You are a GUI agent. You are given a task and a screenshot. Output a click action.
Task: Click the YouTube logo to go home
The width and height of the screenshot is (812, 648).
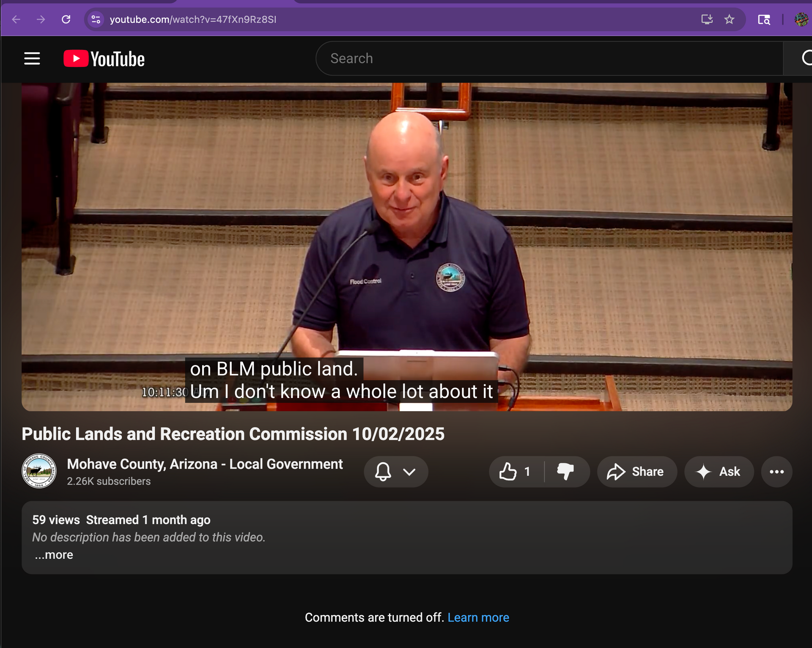[x=104, y=59]
